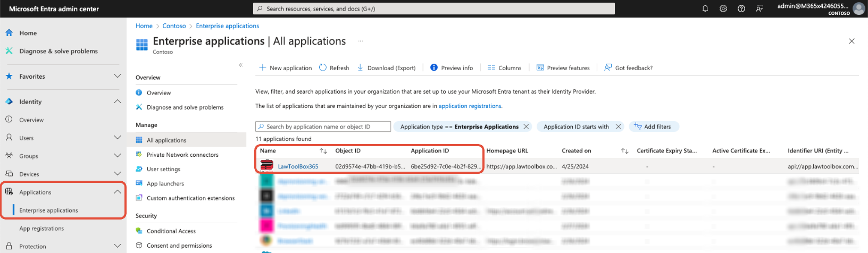Select All applications in Manage menu
The height and width of the screenshot is (253, 868).
click(166, 140)
